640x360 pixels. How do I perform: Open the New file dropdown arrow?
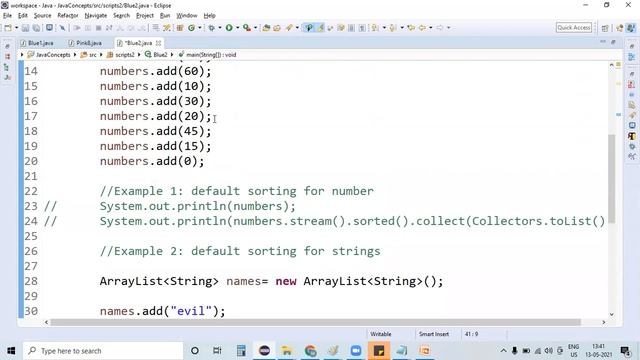click(x=16, y=28)
